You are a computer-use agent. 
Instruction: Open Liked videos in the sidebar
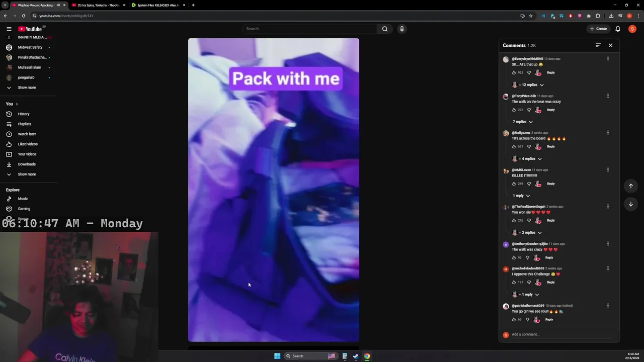[29, 144]
